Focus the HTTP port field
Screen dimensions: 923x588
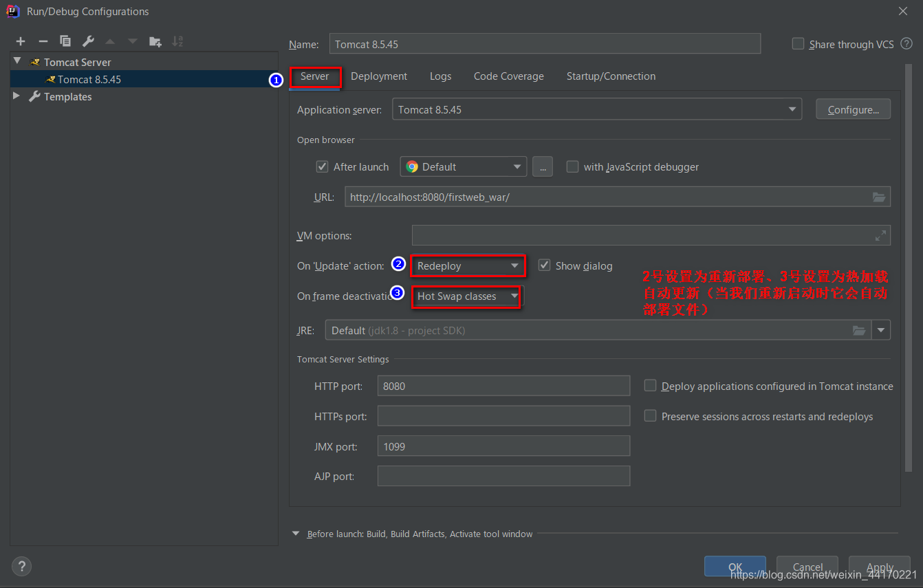pyautogui.click(x=504, y=386)
